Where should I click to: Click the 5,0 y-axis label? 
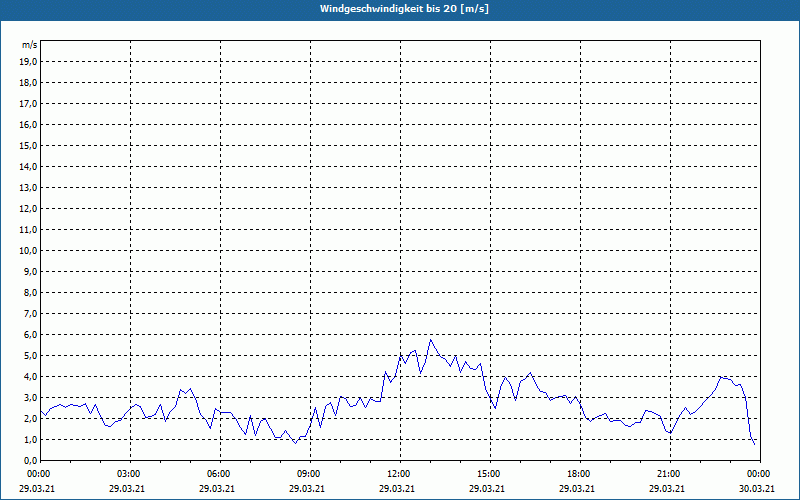click(x=31, y=355)
